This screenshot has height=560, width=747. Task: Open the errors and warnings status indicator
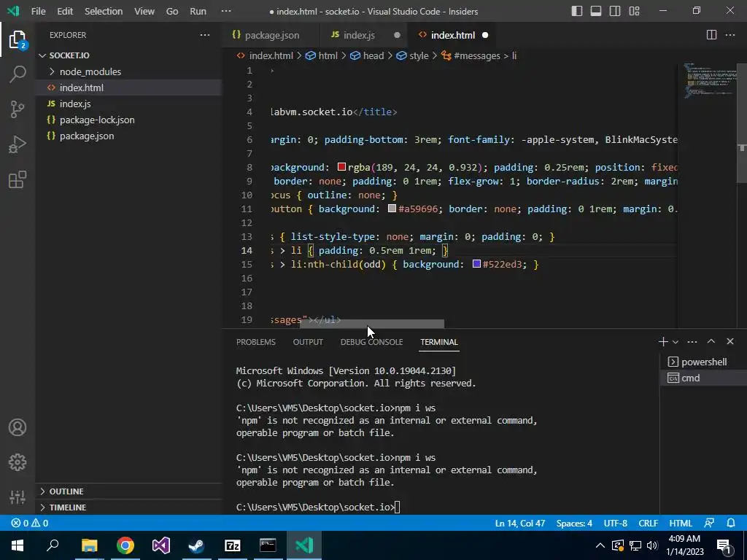(29, 523)
